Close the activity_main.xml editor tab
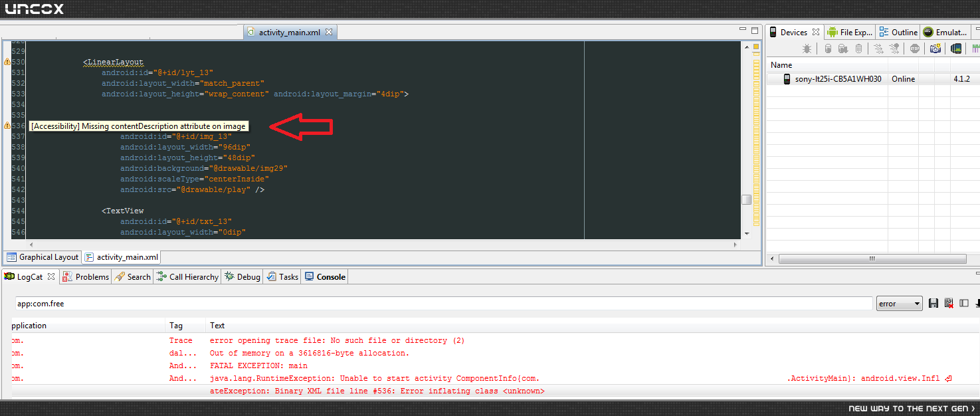Screen dimensions: 980x416 (329, 31)
